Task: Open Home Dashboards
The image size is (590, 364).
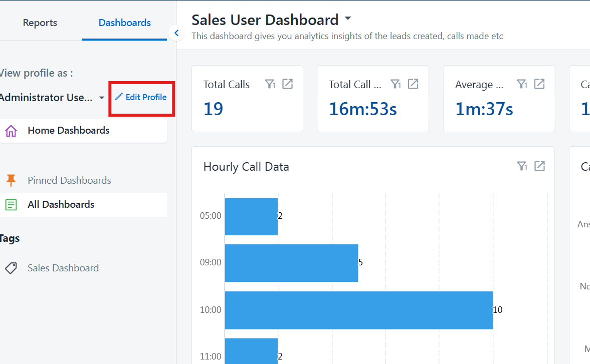Action: click(68, 131)
